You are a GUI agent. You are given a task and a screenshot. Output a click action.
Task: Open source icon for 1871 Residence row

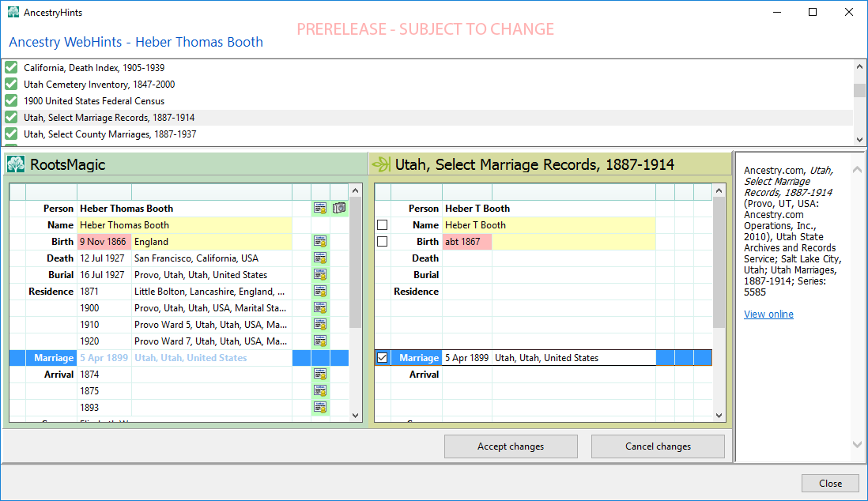(x=320, y=291)
